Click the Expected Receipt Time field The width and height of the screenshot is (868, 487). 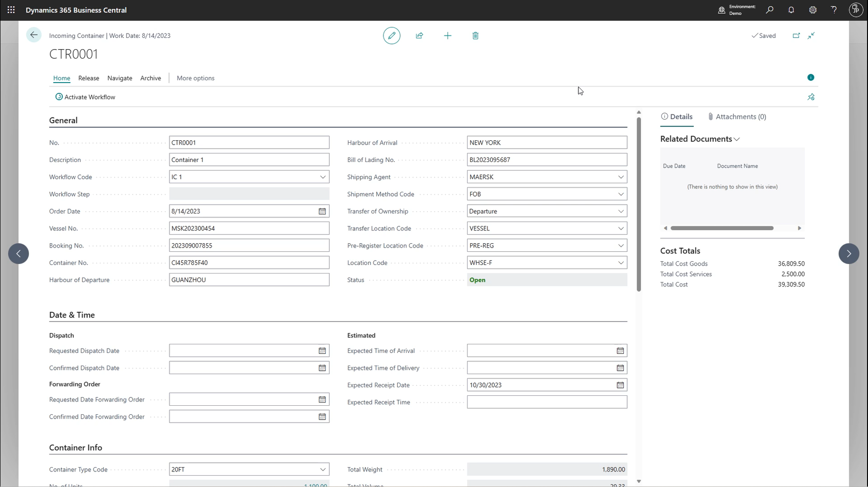[x=547, y=402]
